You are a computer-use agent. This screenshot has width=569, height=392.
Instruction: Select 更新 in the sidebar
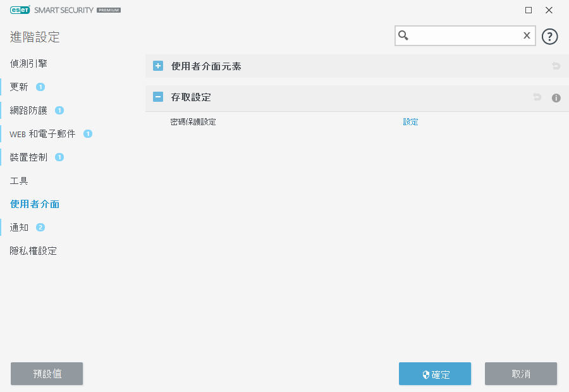(x=19, y=87)
